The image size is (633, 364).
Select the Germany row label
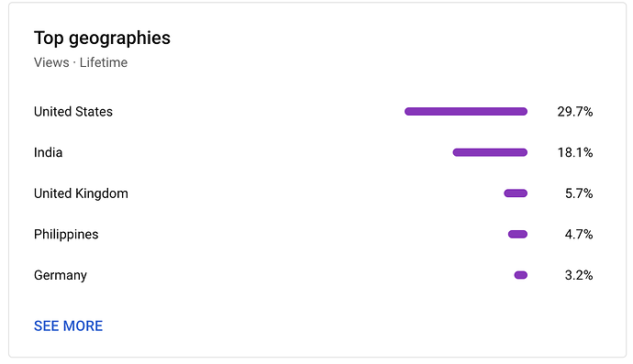(x=61, y=276)
